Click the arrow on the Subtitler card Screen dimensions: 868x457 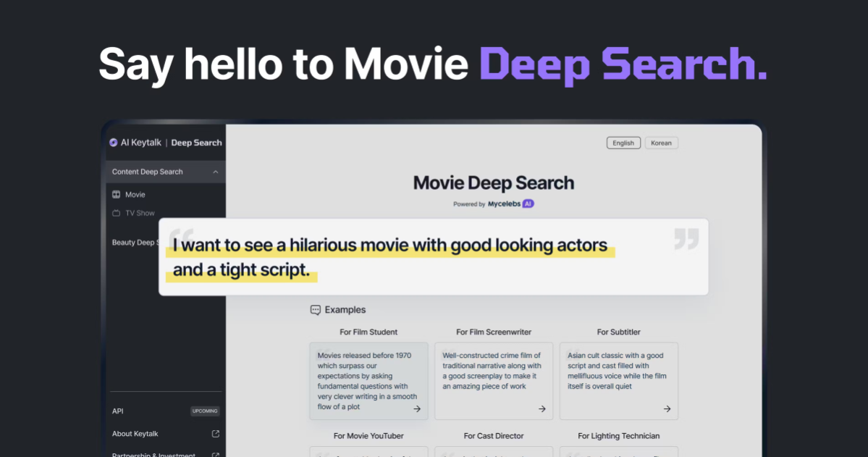pyautogui.click(x=667, y=408)
